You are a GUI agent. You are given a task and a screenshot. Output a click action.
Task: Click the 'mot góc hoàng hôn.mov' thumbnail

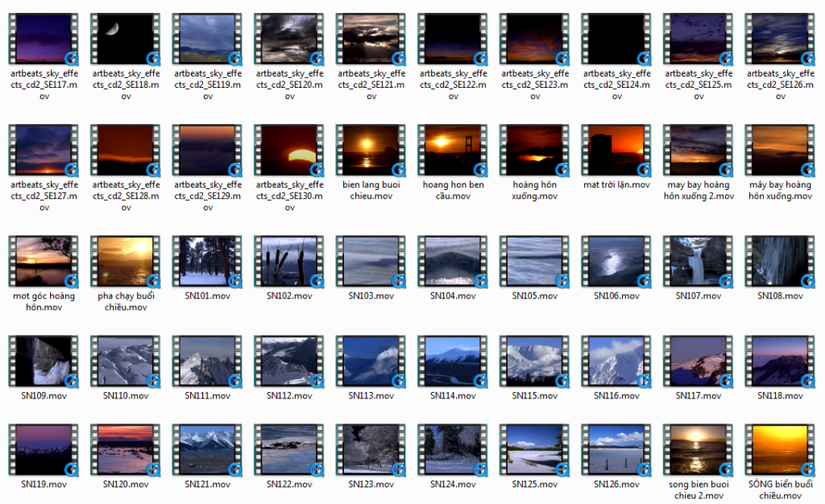pos(44,261)
